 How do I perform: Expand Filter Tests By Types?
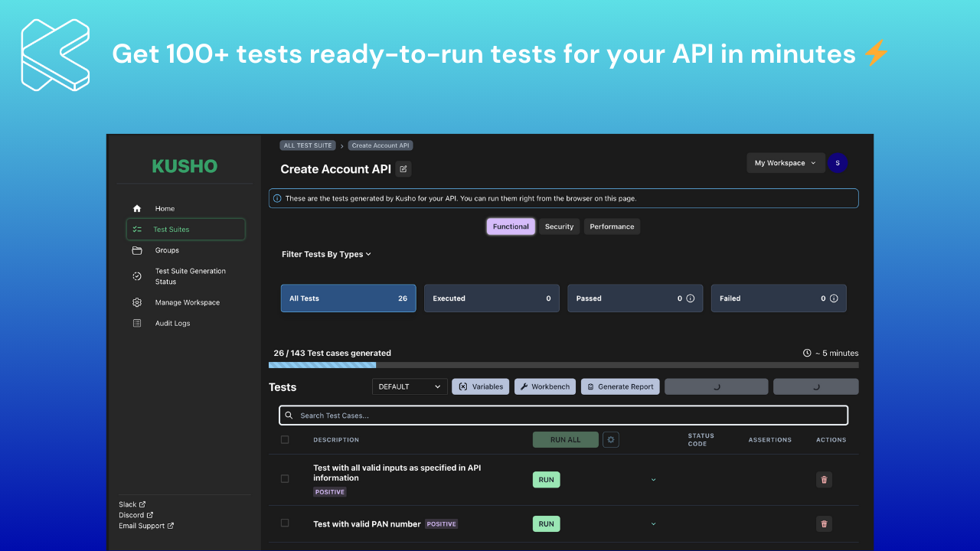point(326,254)
